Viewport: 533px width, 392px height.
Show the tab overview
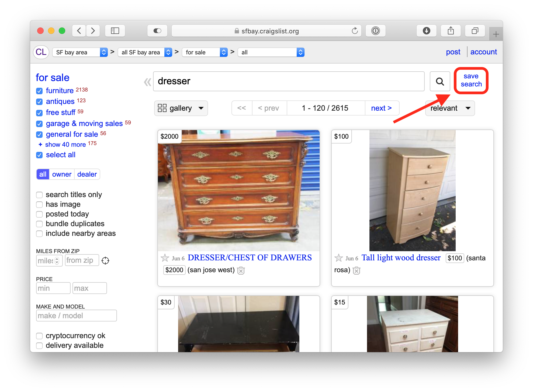475,31
